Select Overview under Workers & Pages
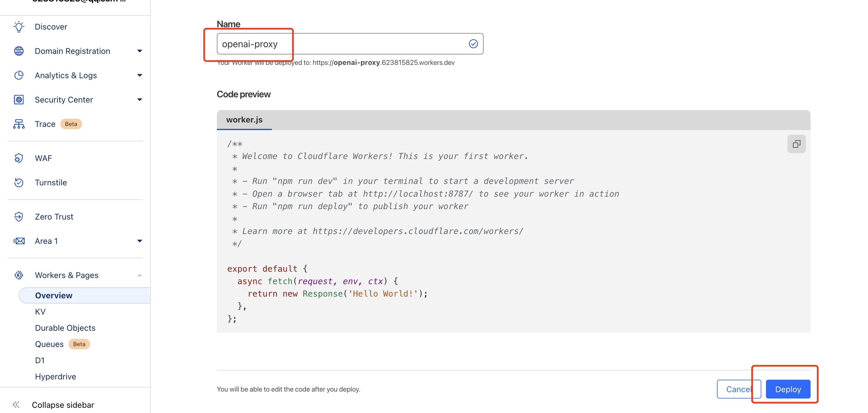868x413 pixels. (x=84, y=295)
